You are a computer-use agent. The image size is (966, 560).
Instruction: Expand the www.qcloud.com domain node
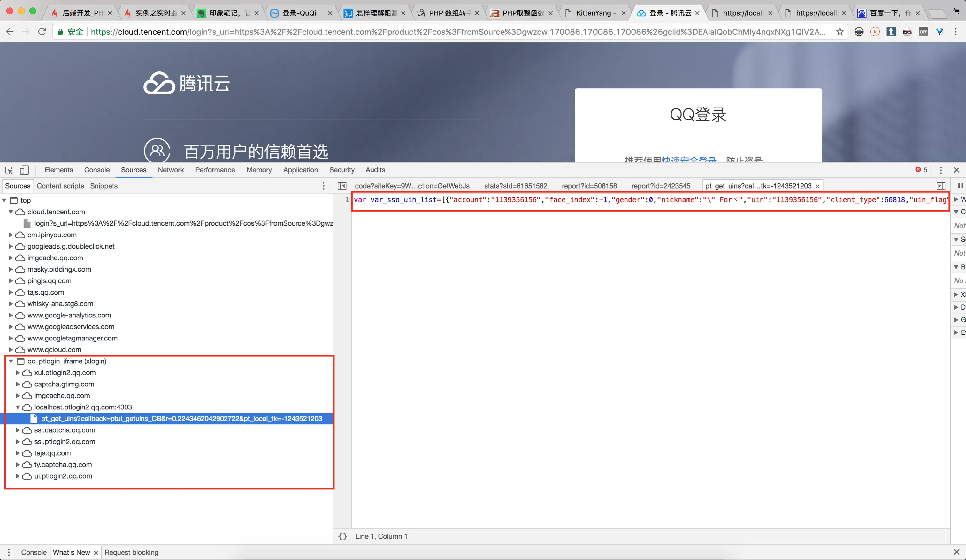pyautogui.click(x=11, y=350)
